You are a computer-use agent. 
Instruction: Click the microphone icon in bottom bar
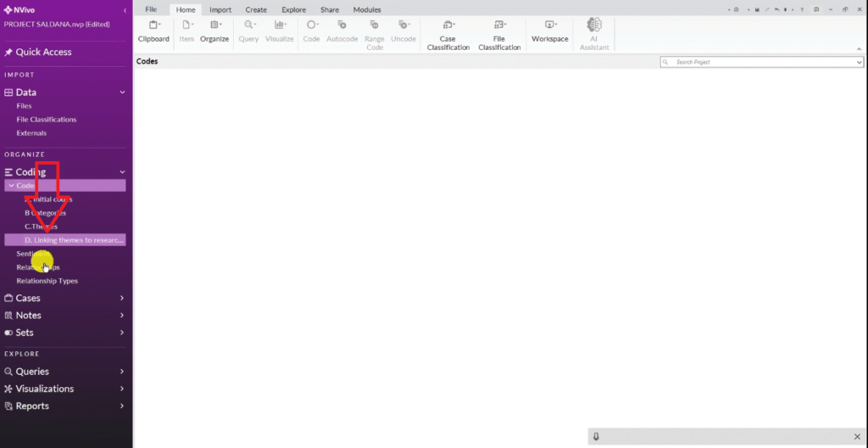(x=596, y=436)
